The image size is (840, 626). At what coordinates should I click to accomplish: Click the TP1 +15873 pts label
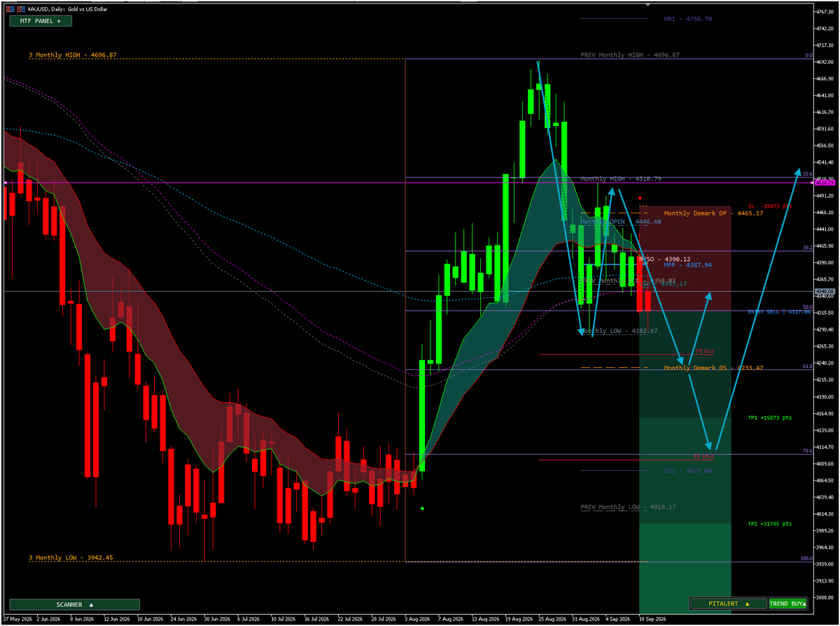769,418
